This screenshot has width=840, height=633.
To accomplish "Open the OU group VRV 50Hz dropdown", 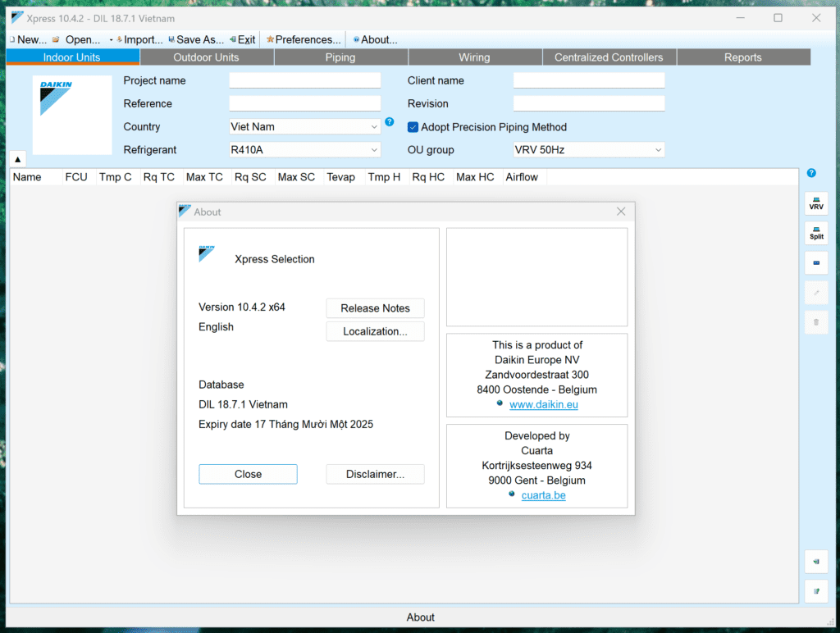I will pos(588,150).
